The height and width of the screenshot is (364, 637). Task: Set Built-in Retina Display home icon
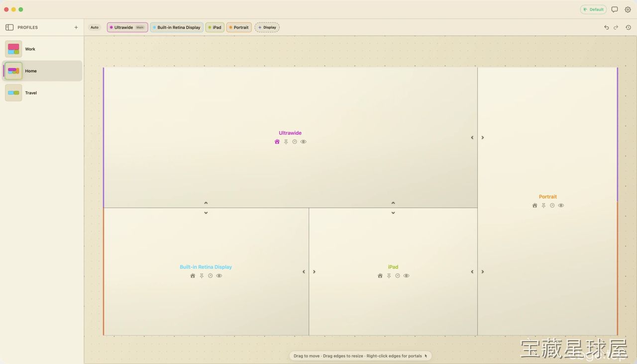pos(193,275)
